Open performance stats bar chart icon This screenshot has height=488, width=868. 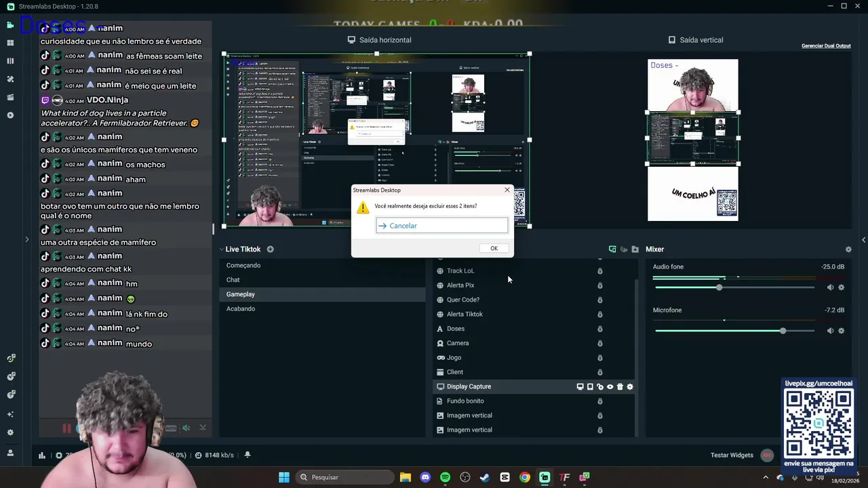click(x=42, y=455)
